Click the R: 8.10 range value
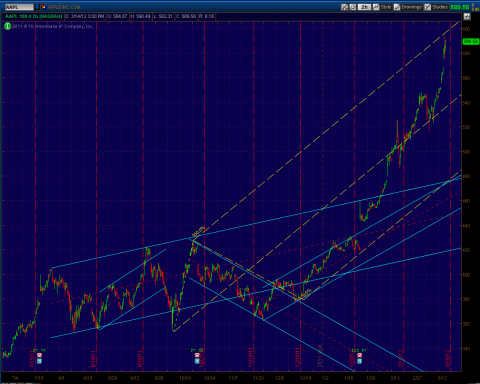The width and height of the screenshot is (480, 384). point(207,16)
